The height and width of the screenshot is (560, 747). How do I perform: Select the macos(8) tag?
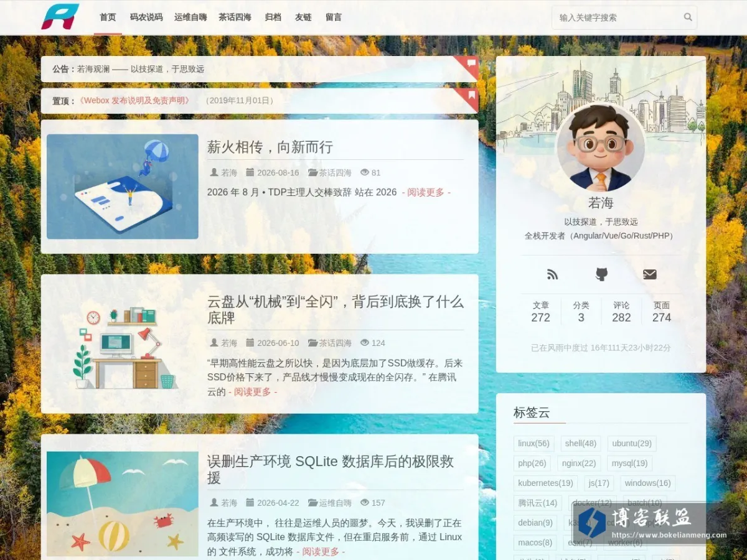coord(535,543)
